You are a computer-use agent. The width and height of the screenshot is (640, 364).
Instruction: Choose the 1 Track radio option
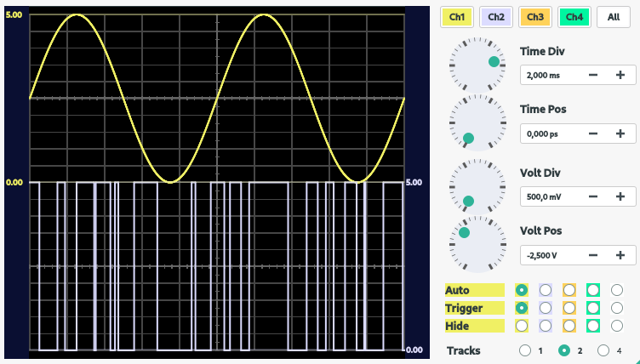525,350
